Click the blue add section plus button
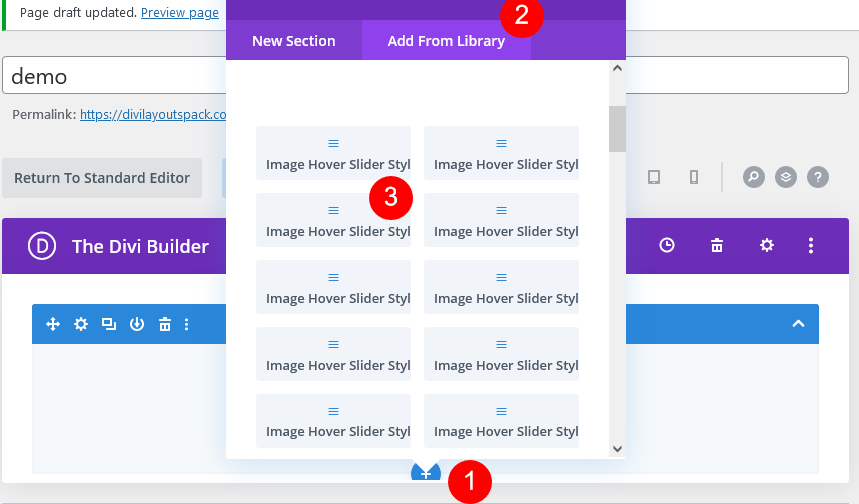Viewport: 859px width, 504px height. [426, 472]
